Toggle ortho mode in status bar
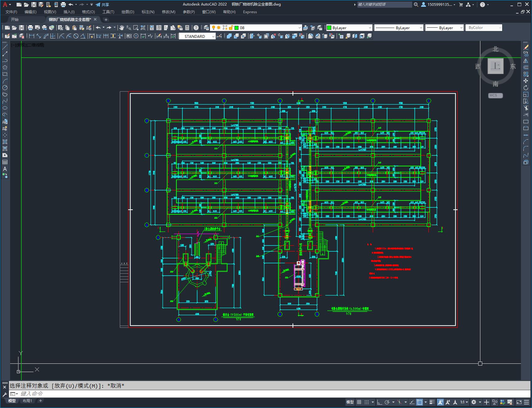This screenshot has width=532, height=408. 380,402
